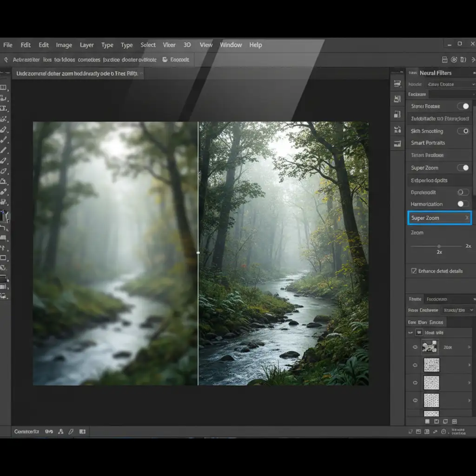Open the Window menu
476x476 pixels.
(x=231, y=45)
